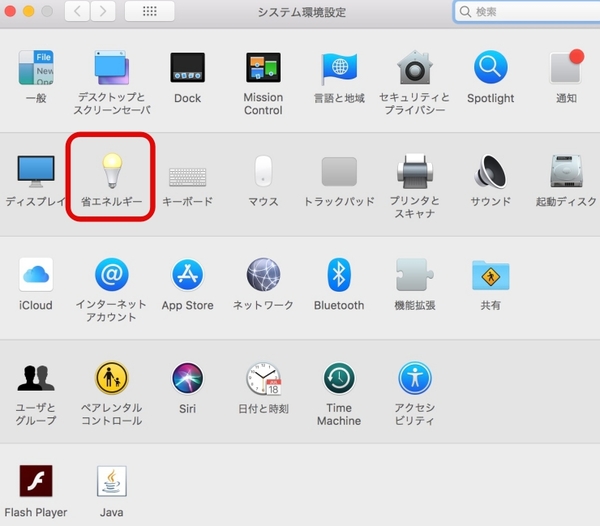The height and width of the screenshot is (526, 600).
Task: Minimize the window with yellow button
Action: 29,11
